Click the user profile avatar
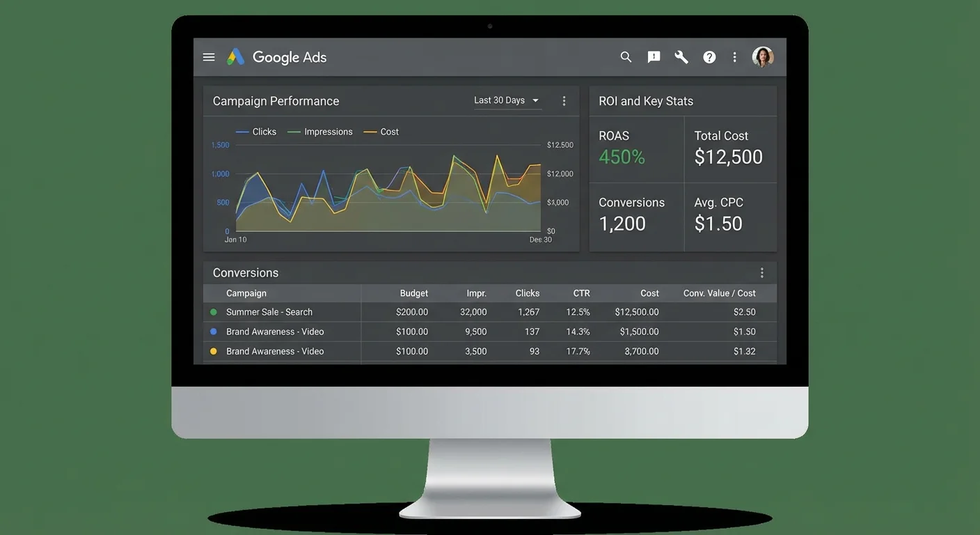 tap(763, 57)
